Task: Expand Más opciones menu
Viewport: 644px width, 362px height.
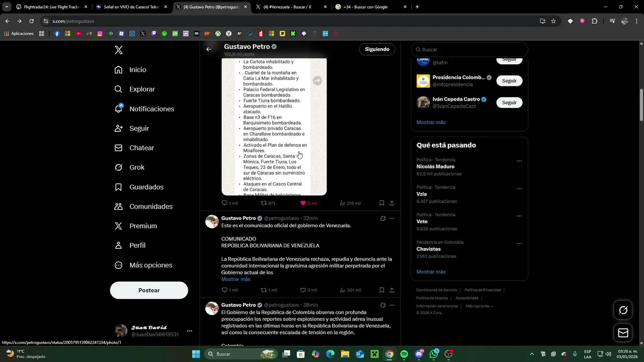Action: (143, 265)
